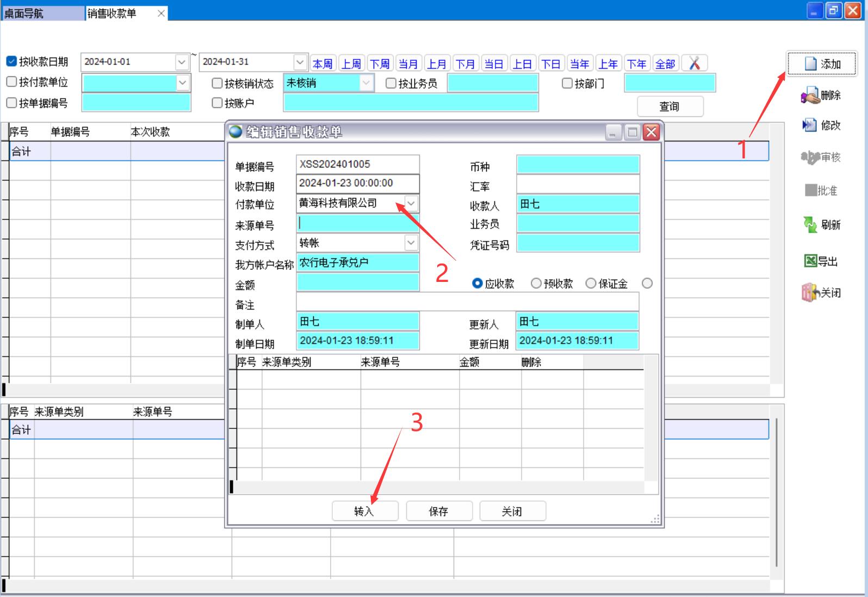Viewport: 868px width, 597px height.
Task: Uncheck the 按收款日期 checkbox
Action: [x=11, y=61]
